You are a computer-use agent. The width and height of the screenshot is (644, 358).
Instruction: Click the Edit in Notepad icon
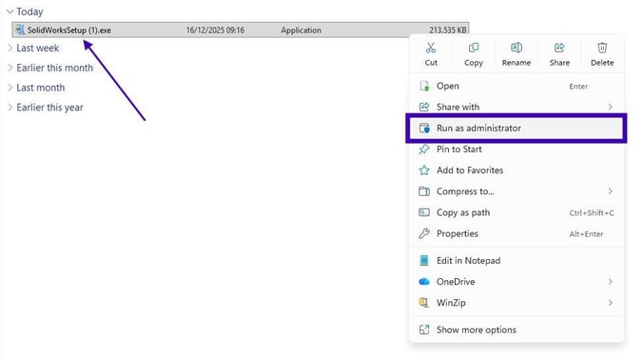(x=424, y=261)
